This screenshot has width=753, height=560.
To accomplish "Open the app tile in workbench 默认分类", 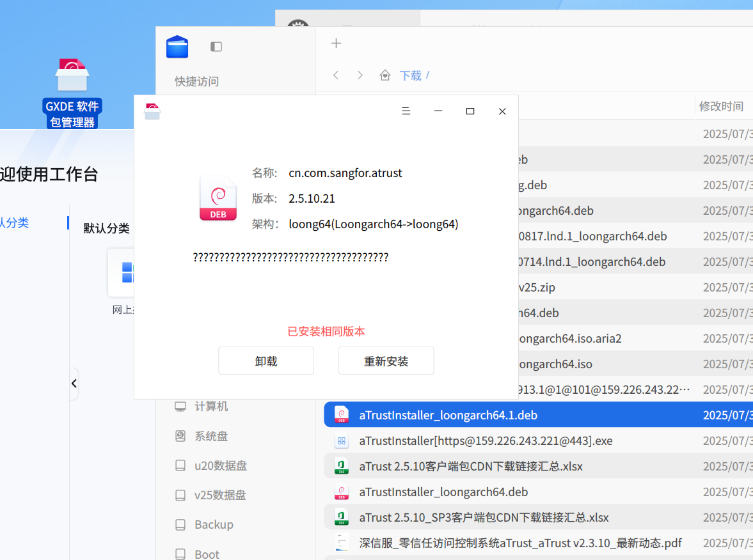I will pyautogui.click(x=122, y=272).
